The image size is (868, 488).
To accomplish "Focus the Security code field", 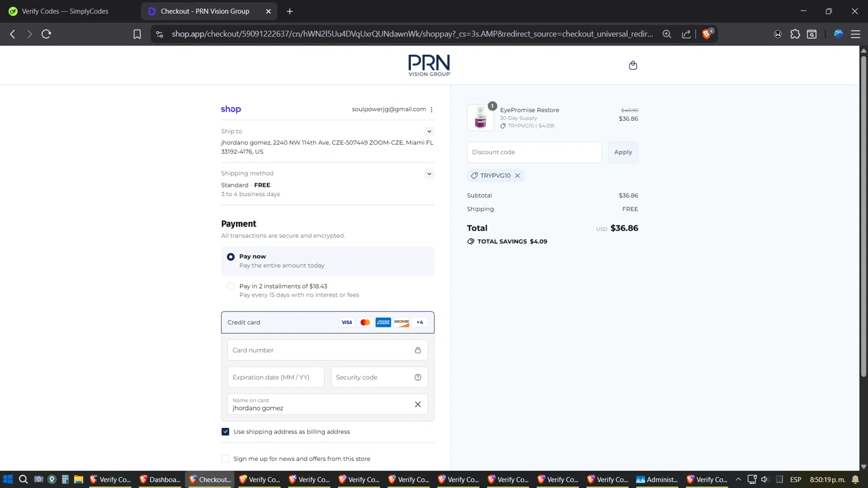I will [379, 378].
